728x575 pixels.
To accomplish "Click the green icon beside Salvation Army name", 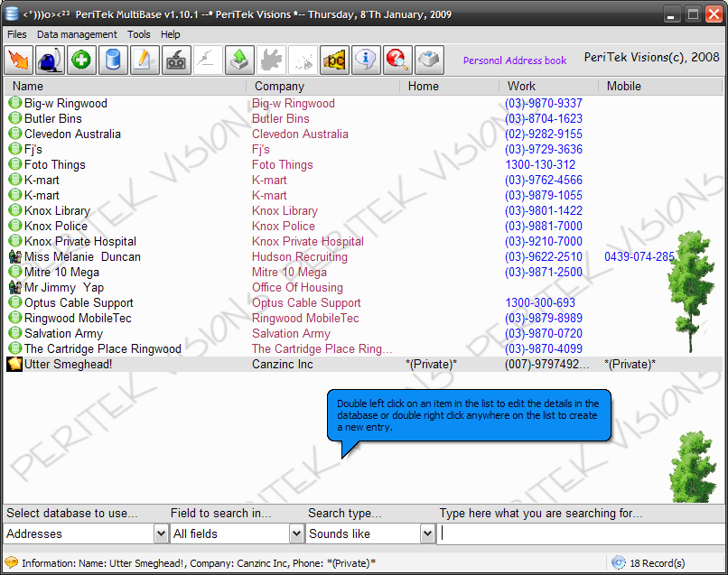I will pyautogui.click(x=15, y=333).
